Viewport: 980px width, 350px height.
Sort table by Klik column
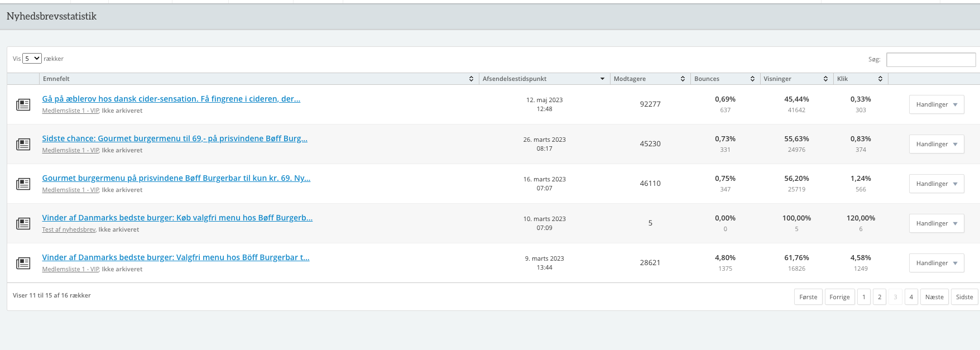880,79
